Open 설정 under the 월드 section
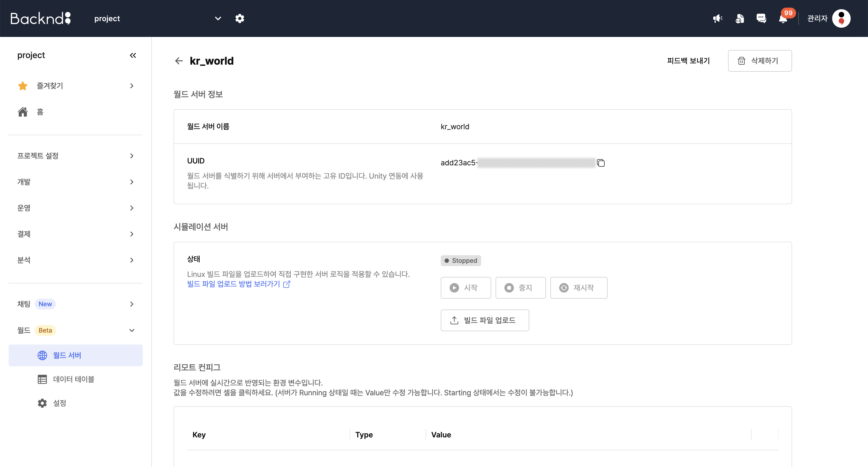 (x=60, y=403)
